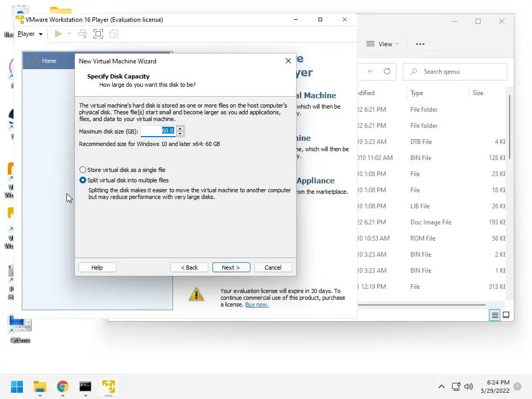Click the LIB File entry
532x399 pixels.
coord(420,206)
